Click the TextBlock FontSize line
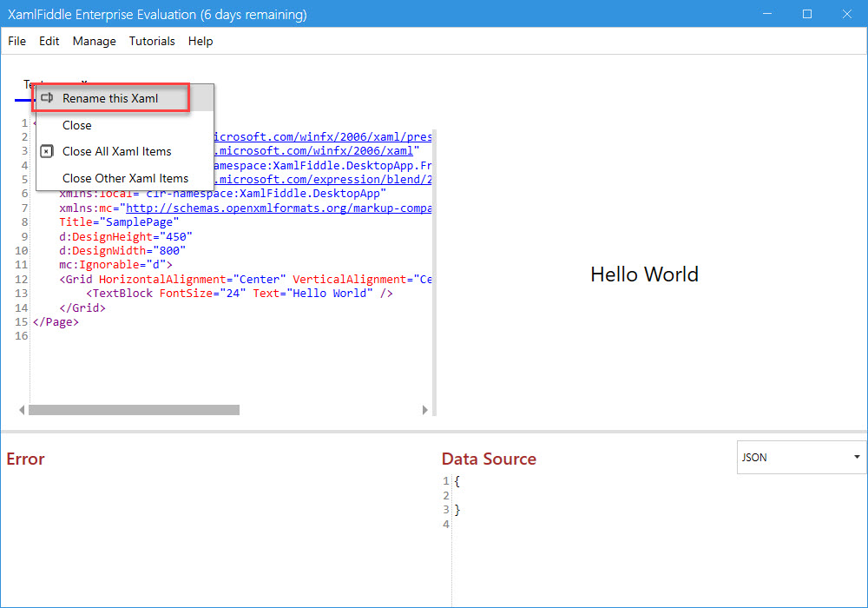This screenshot has width=868, height=608. (240, 294)
